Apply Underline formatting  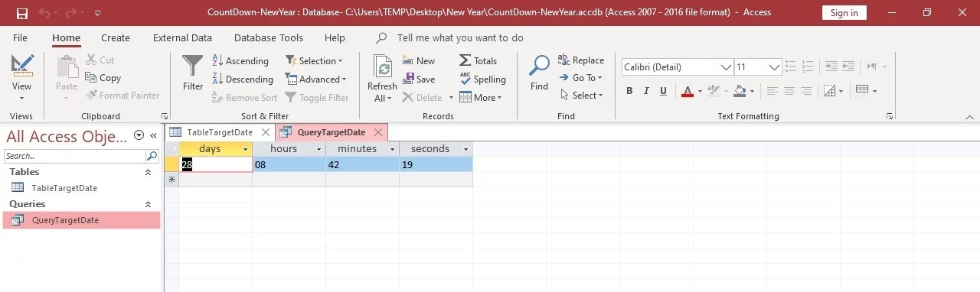coord(663,91)
